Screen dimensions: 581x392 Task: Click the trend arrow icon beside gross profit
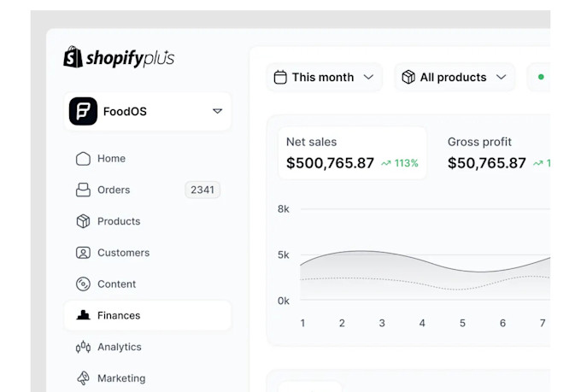point(538,163)
